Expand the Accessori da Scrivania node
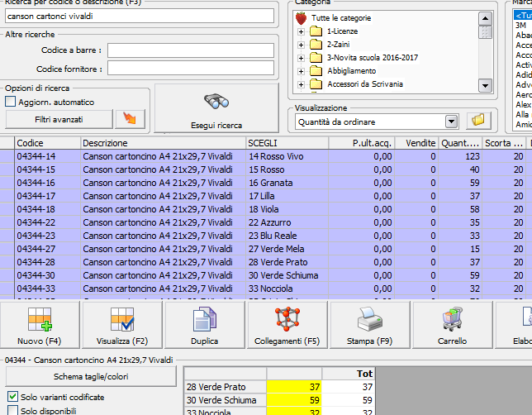The width and height of the screenshot is (532, 415). (301, 84)
